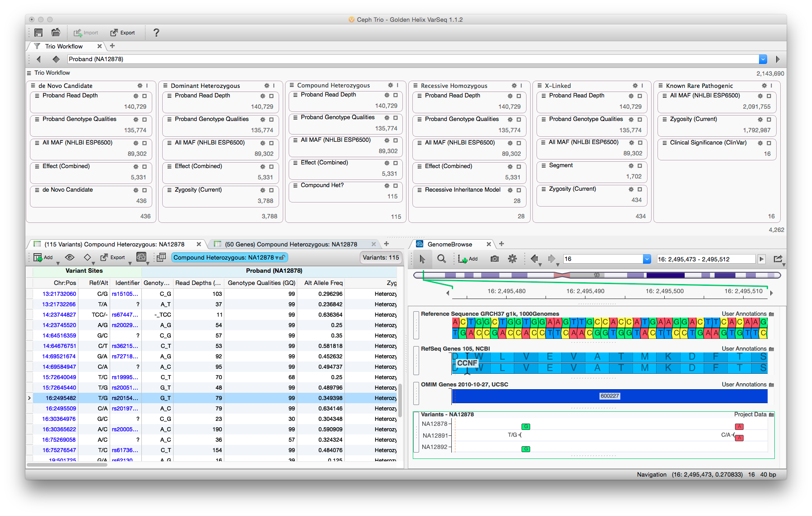The width and height of the screenshot is (812, 516).
Task: Toggle checkbox on Known Rare Pathogenic All MAF filter
Action: [769, 96]
